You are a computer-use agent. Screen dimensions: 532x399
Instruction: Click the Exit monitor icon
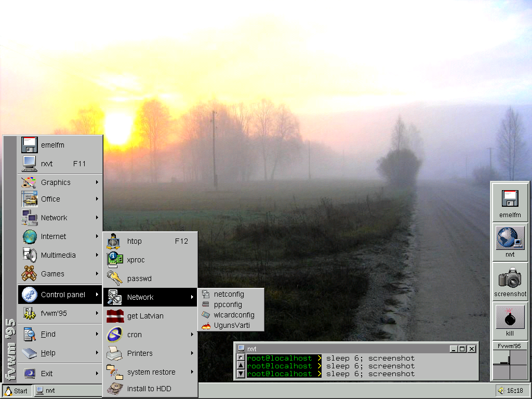click(30, 374)
